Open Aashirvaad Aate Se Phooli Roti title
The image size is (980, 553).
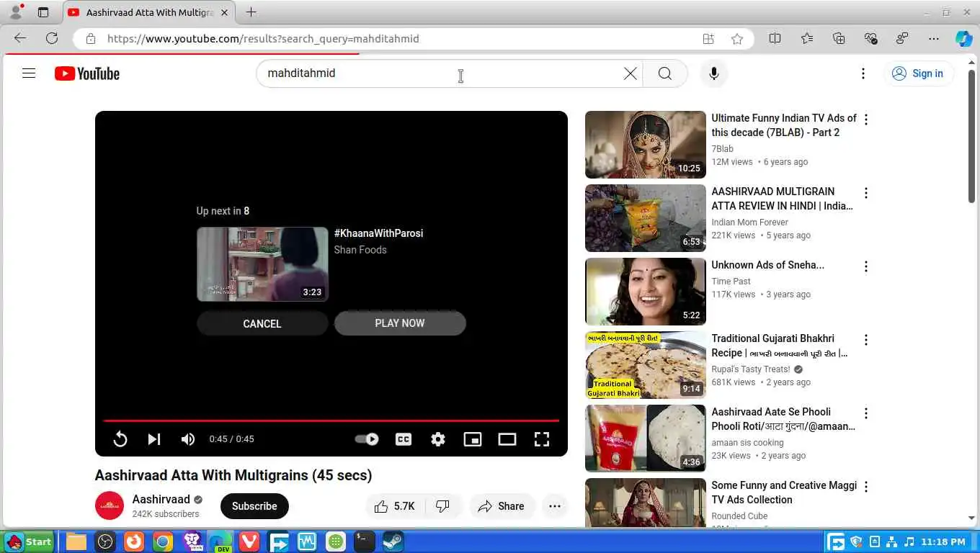[x=783, y=419]
